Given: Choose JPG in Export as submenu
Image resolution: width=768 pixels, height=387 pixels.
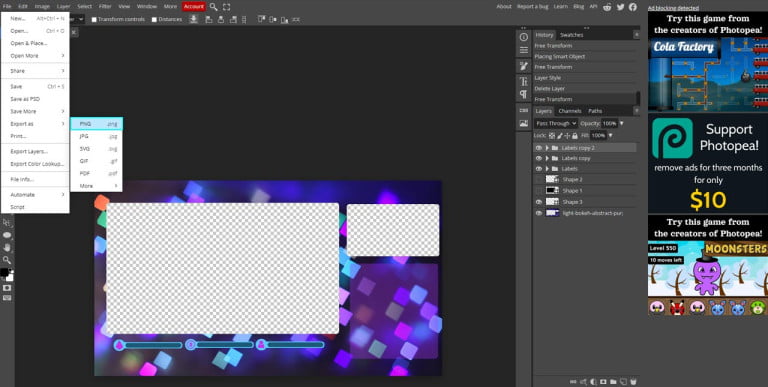Looking at the screenshot, I should pos(96,136).
